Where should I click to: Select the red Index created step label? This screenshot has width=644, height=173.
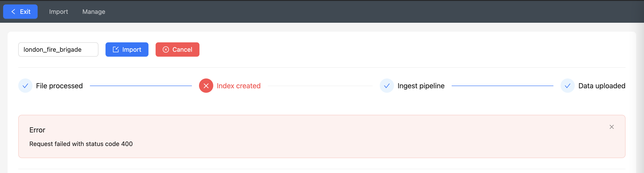tap(238, 86)
